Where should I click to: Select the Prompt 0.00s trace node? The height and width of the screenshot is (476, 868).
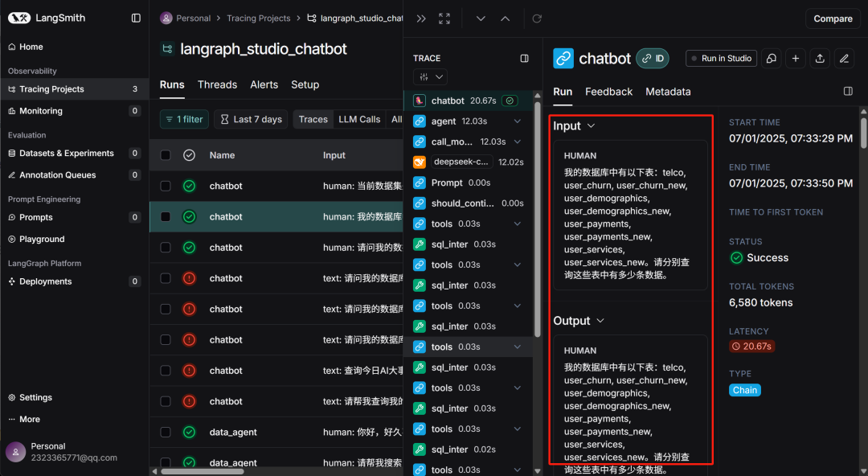(469, 183)
